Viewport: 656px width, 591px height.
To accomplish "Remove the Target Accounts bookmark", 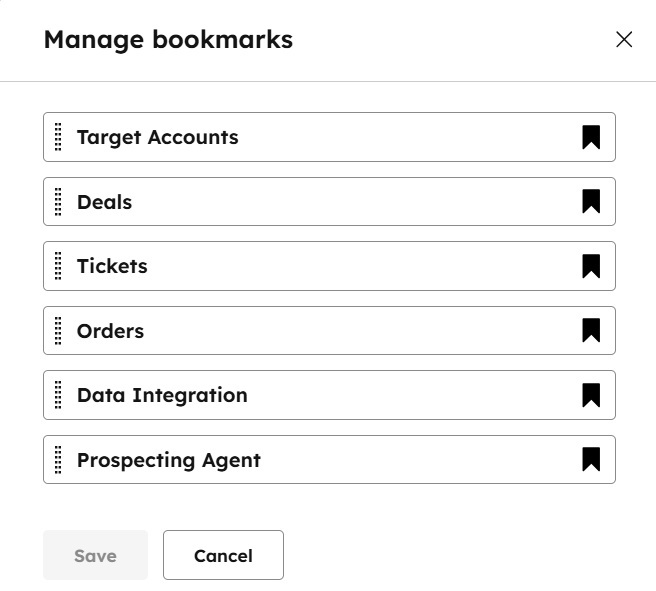I will click(x=591, y=137).
